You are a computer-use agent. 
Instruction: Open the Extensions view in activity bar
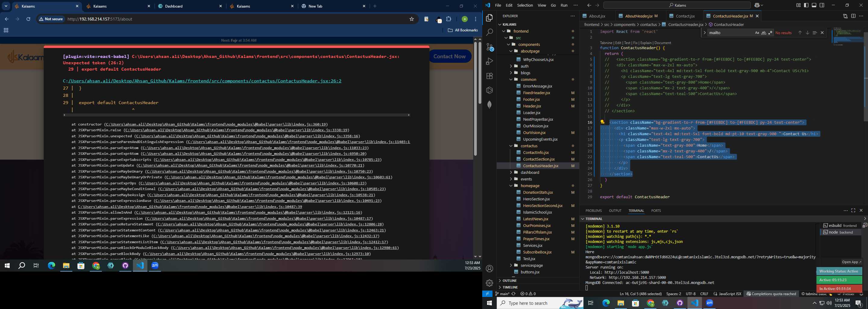489,76
